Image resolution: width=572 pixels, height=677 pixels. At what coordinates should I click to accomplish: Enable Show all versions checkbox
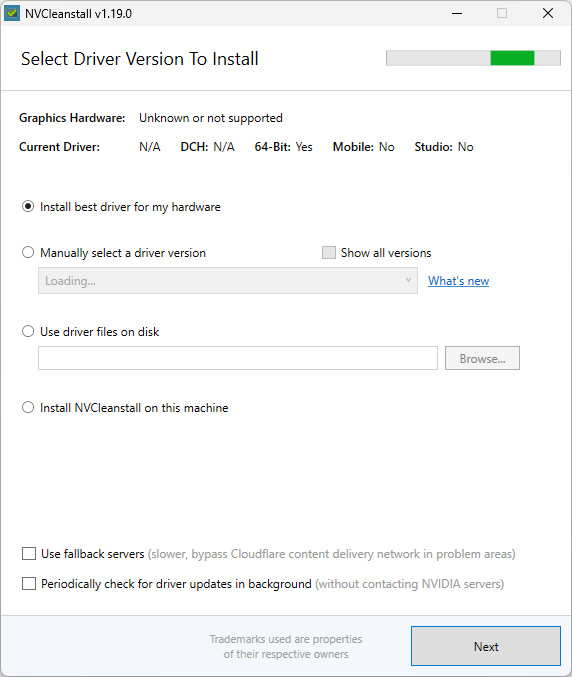pos(329,253)
